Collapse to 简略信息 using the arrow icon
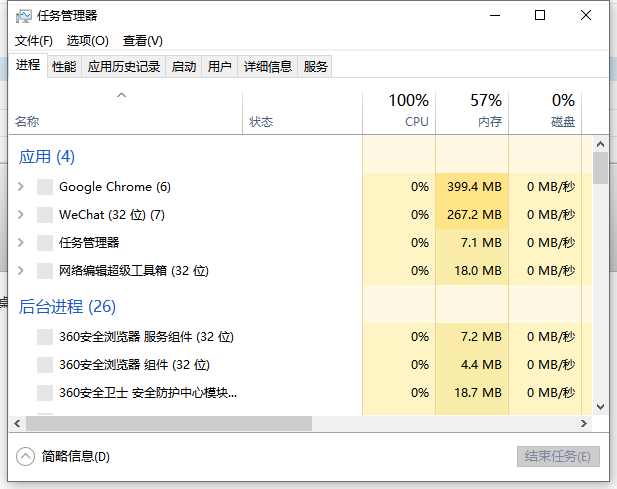 pos(26,456)
